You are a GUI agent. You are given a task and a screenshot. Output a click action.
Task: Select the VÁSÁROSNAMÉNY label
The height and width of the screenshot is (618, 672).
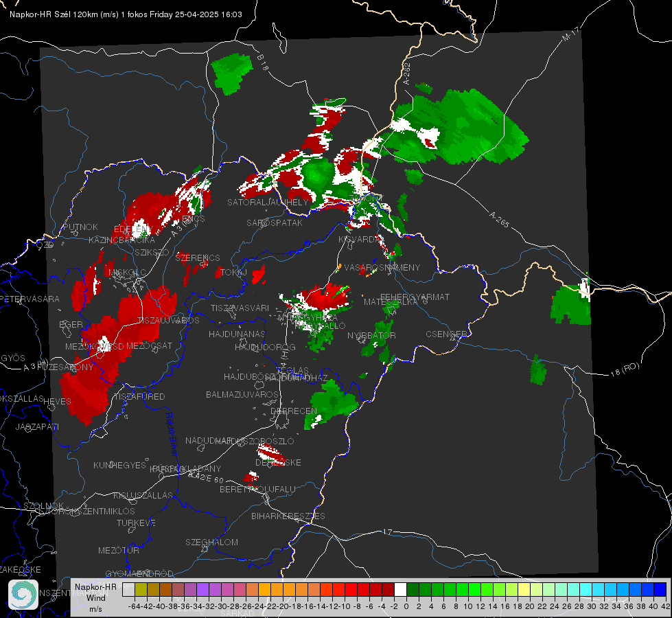tap(382, 267)
